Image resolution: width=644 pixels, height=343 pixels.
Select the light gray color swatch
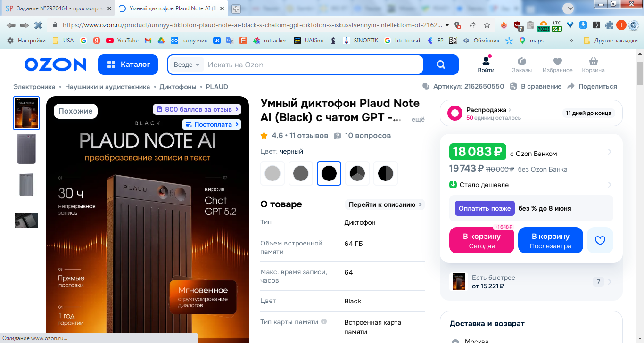272,173
